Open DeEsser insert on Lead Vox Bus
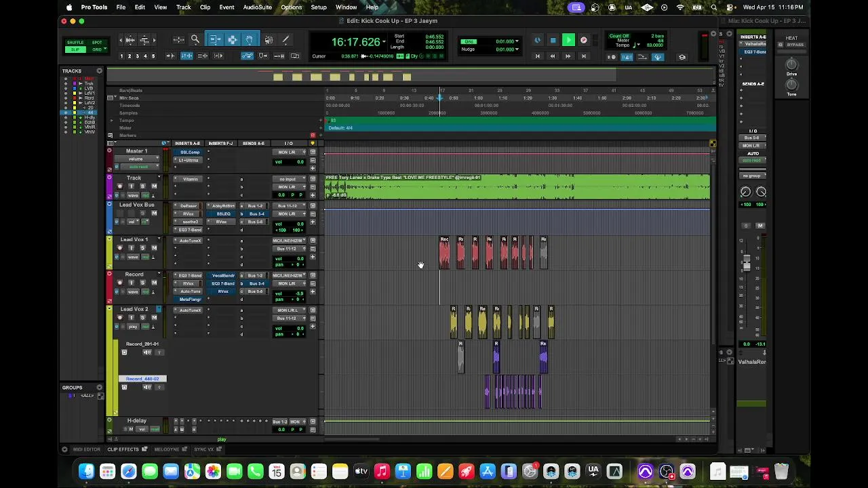This screenshot has height=488, width=868. coord(189,206)
